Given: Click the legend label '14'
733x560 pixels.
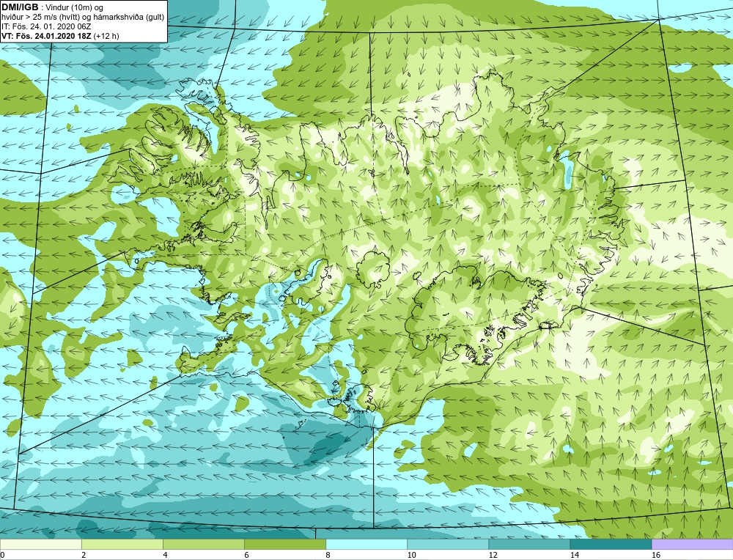Looking at the screenshot, I should coord(575,555).
